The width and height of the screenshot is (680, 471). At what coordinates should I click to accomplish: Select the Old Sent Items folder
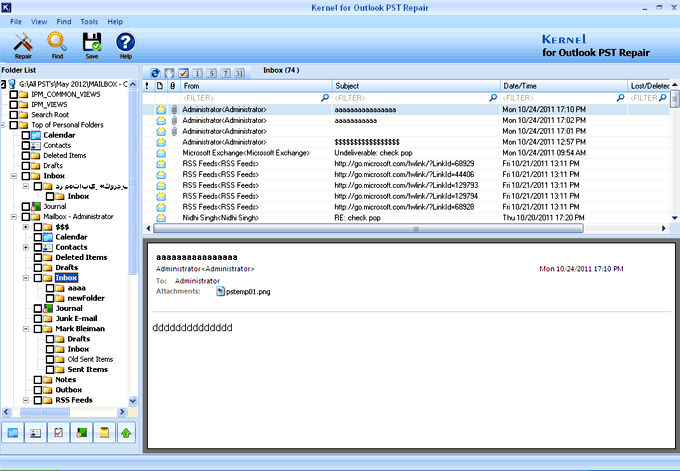point(90,359)
